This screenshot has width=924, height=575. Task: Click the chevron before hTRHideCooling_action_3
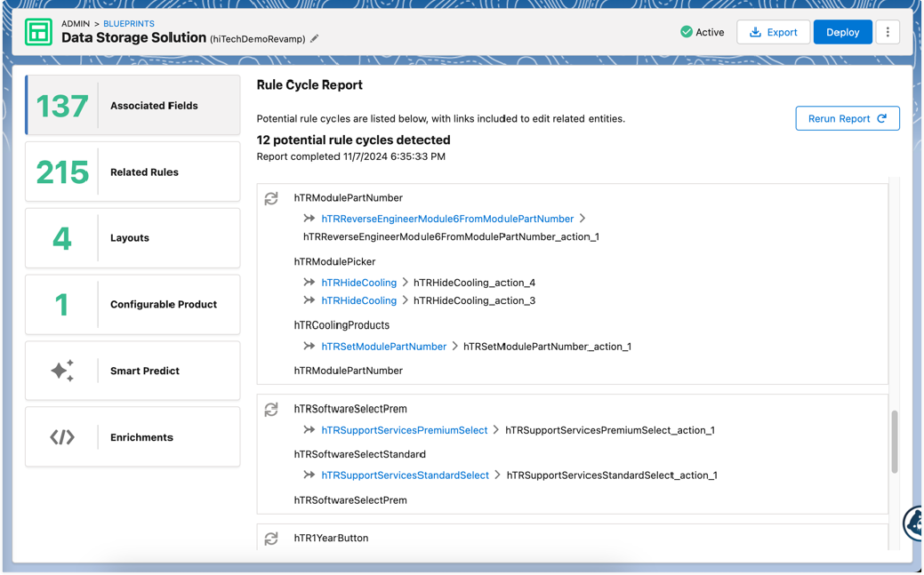point(405,300)
